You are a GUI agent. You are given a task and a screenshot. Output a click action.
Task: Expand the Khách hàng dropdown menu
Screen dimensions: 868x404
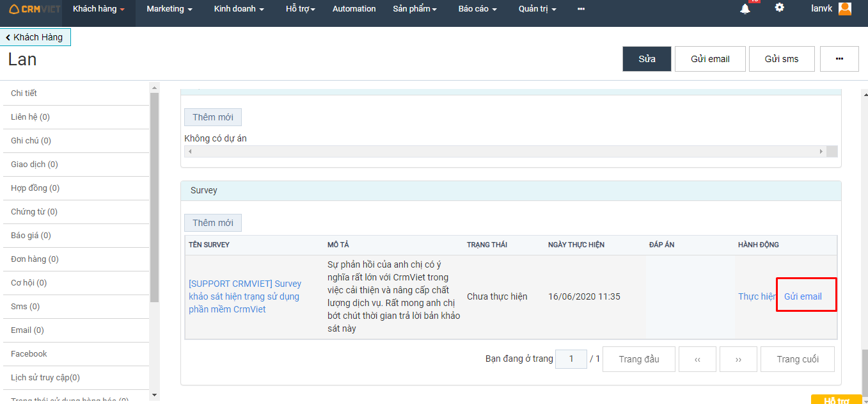99,9
